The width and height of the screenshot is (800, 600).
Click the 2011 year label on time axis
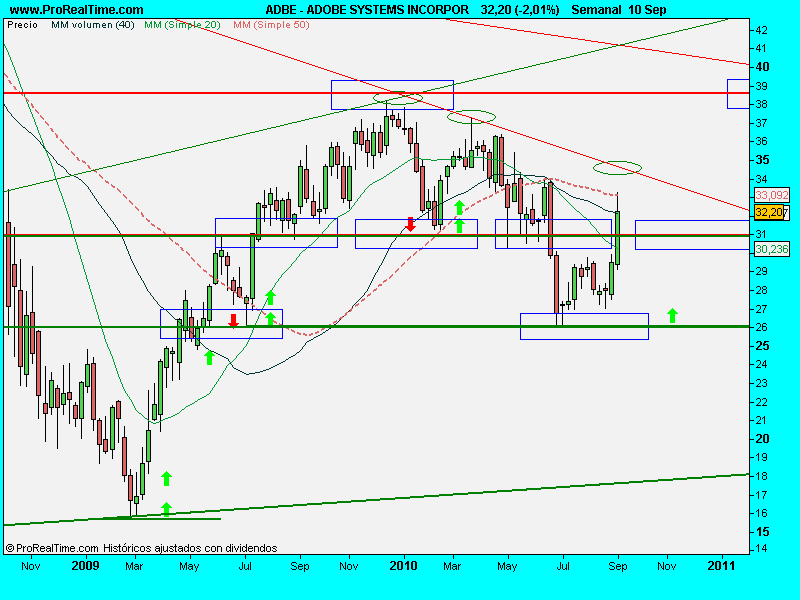721,566
